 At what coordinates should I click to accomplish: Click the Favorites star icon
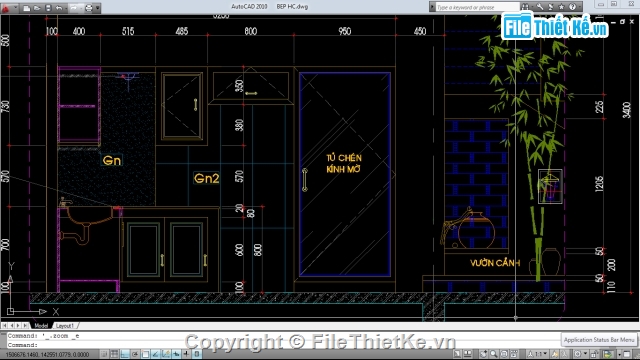coord(562,7)
